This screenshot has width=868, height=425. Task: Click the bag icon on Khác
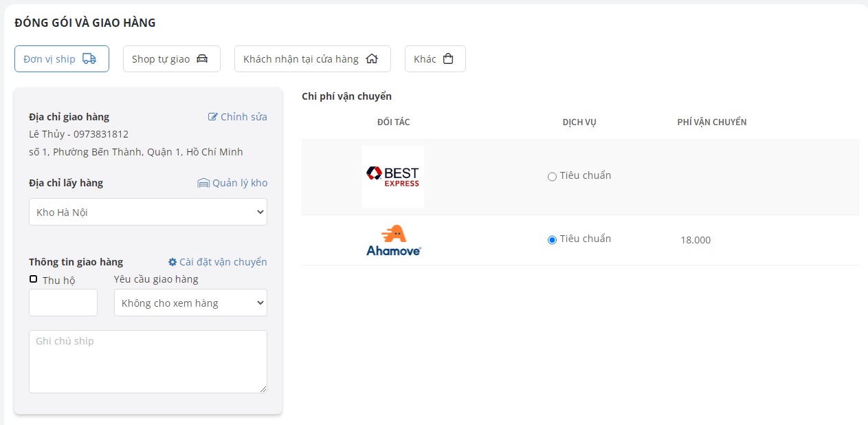click(x=448, y=59)
